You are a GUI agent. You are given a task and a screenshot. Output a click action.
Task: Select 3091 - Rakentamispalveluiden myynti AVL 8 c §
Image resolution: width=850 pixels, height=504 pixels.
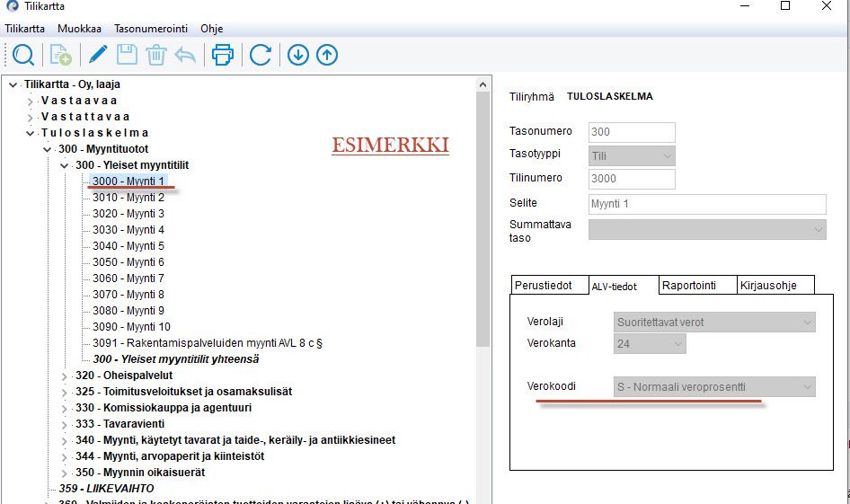(x=208, y=343)
